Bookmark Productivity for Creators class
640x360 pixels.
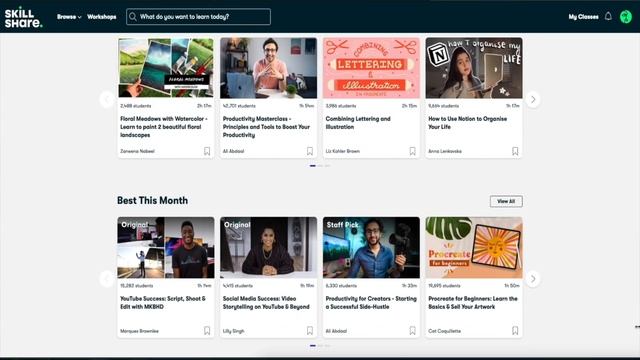412,331
